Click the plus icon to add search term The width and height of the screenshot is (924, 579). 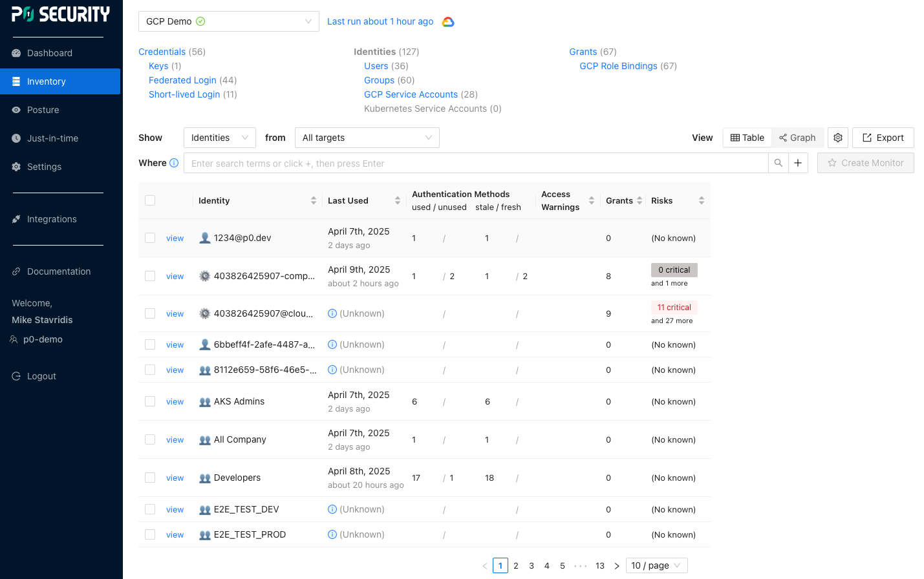[798, 163]
